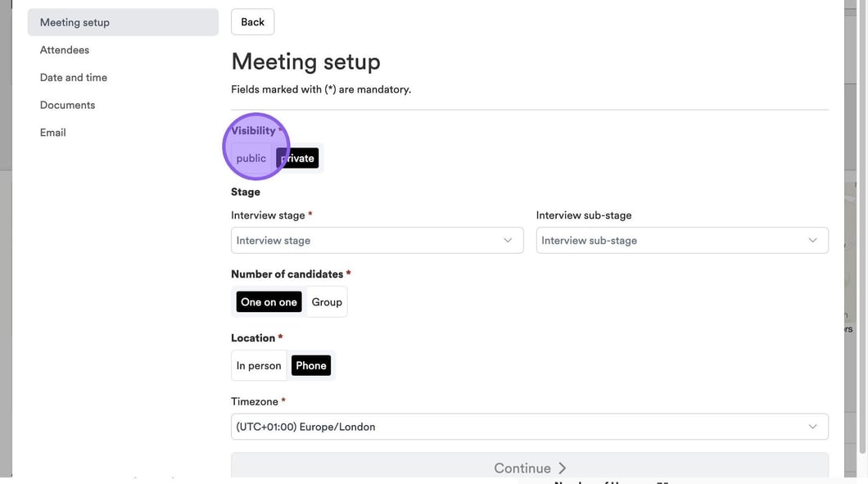This screenshot has height=484, width=868.
Task: Choose Group candidates option
Action: pos(327,302)
